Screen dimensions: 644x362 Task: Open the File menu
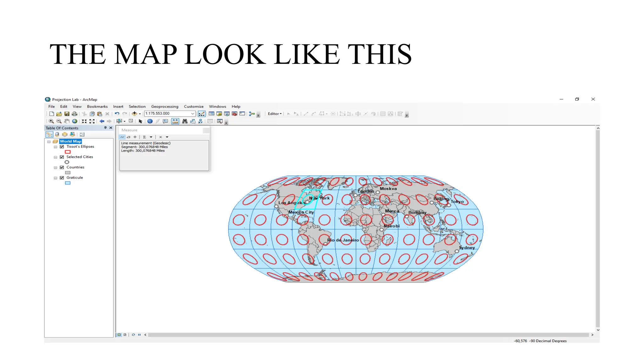[x=52, y=107]
